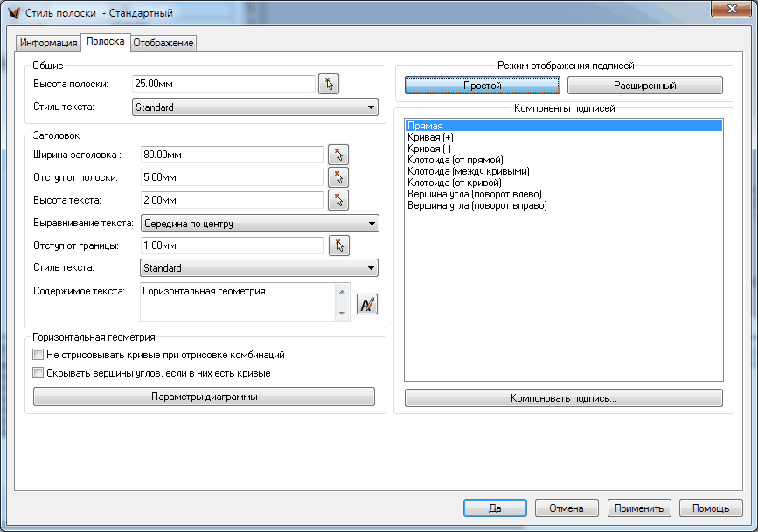The height and width of the screenshot is (532, 758).
Task: Switch to the Информация tab
Action: 48,43
